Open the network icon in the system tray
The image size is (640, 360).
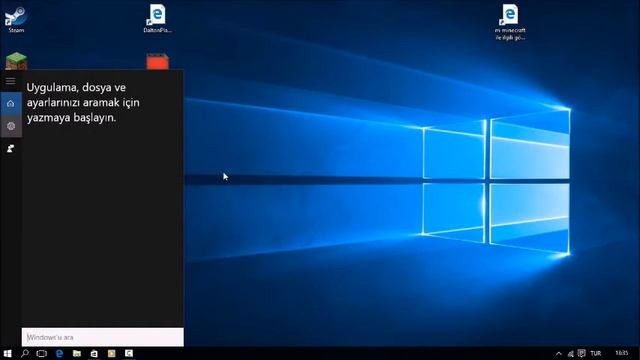(x=571, y=353)
